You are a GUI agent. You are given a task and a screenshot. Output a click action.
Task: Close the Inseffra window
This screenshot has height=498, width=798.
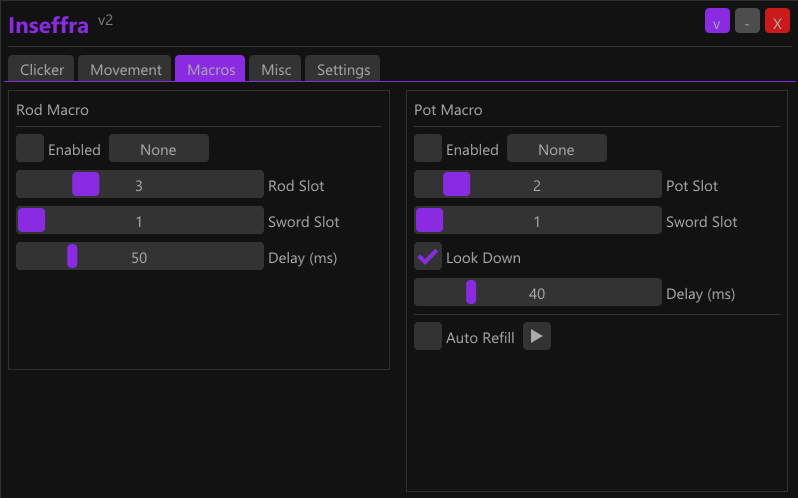click(x=777, y=22)
